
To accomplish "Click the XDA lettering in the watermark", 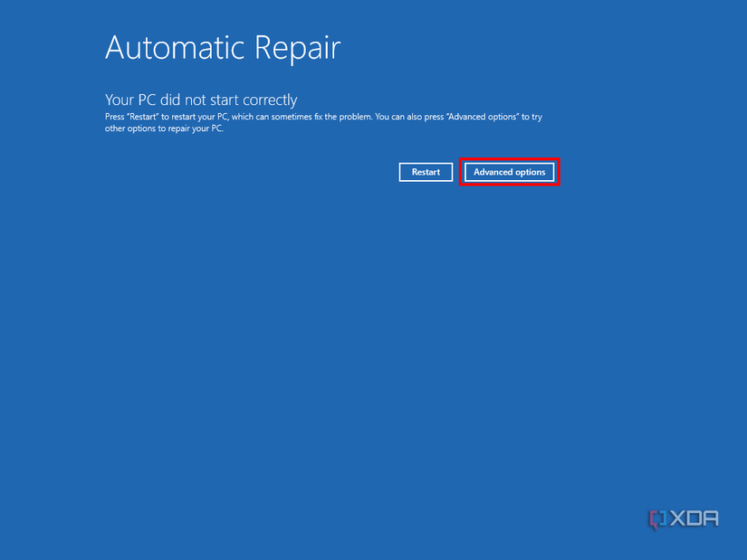I will 694,518.
